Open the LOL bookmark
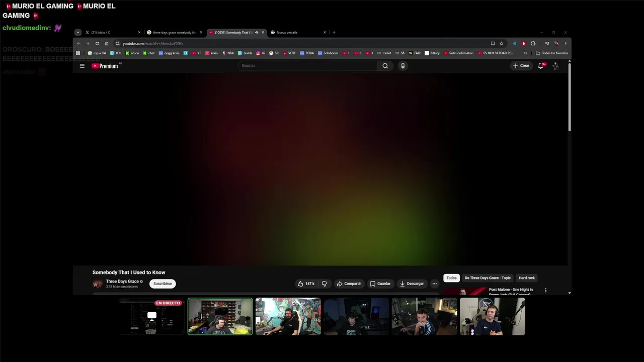This screenshot has width=644, height=362. (x=116, y=53)
